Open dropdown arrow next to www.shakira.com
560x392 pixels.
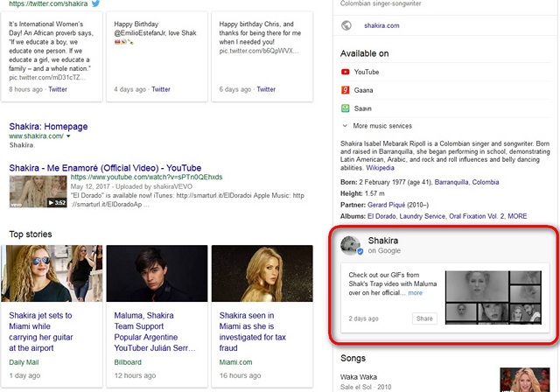pyautogui.click(x=68, y=136)
